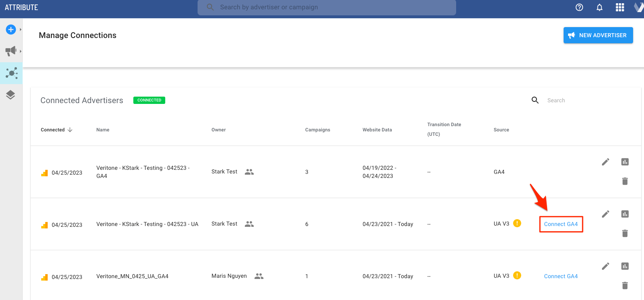Click the help question mark icon

tap(579, 7)
